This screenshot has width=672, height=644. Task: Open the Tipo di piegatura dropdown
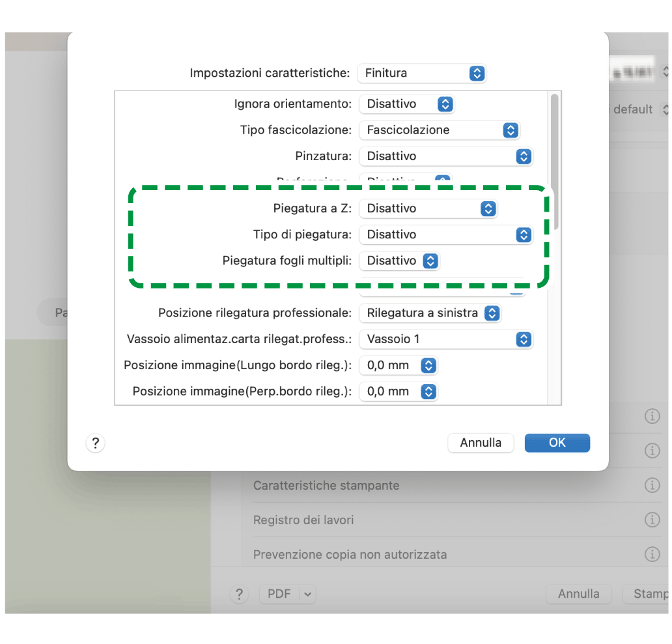pos(445,235)
